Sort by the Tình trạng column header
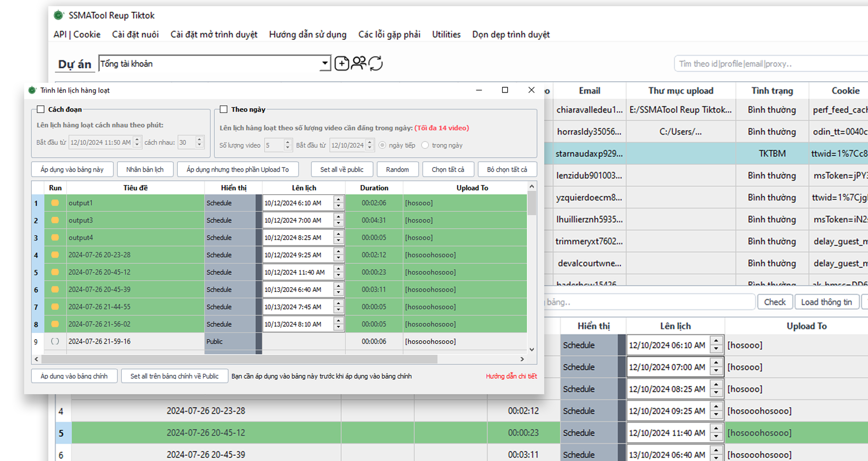 [772, 91]
